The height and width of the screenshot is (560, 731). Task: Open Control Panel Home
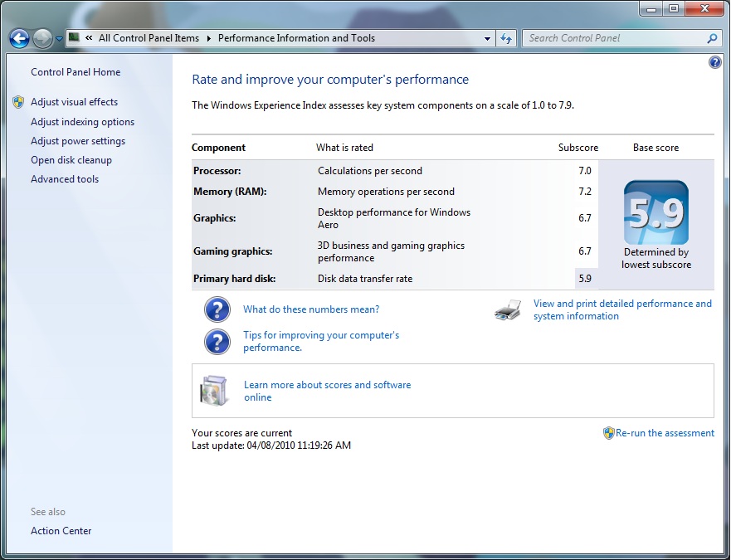tap(76, 72)
